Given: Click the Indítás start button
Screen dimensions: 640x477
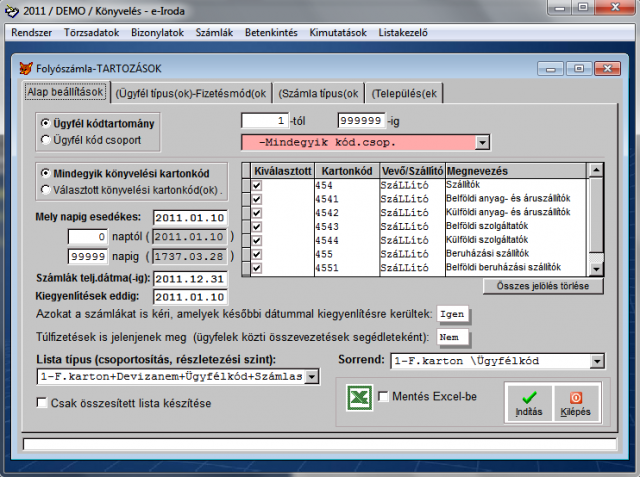Looking at the screenshot, I should point(529,402).
